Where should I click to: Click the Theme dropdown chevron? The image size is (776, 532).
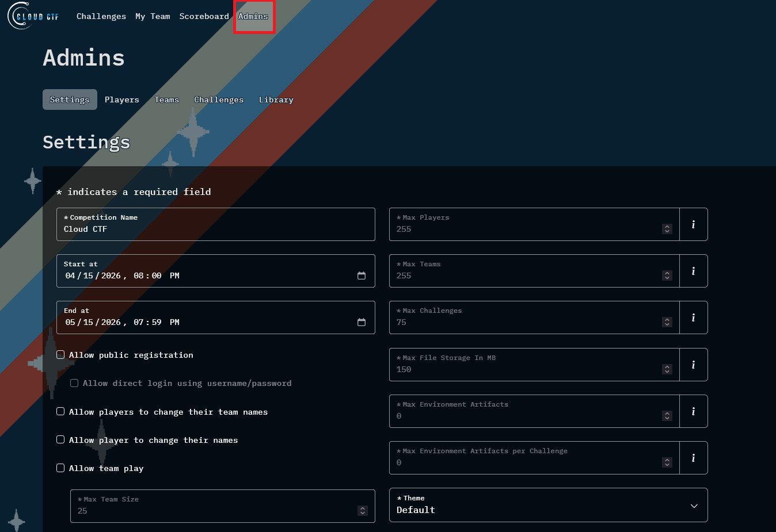[x=694, y=506]
